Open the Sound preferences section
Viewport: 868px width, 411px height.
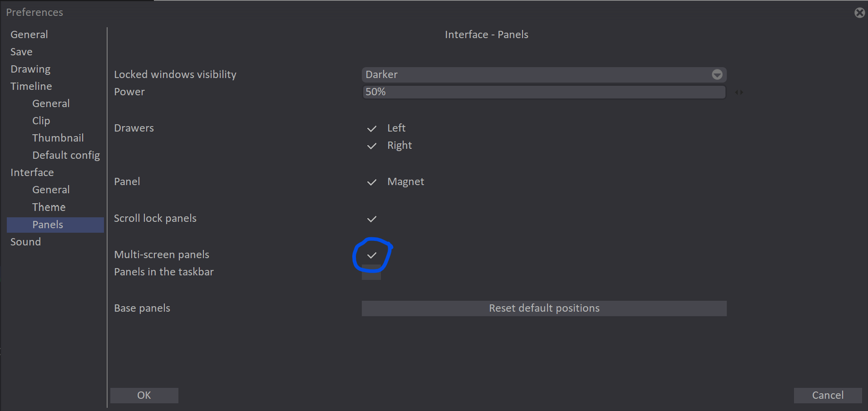pos(25,242)
